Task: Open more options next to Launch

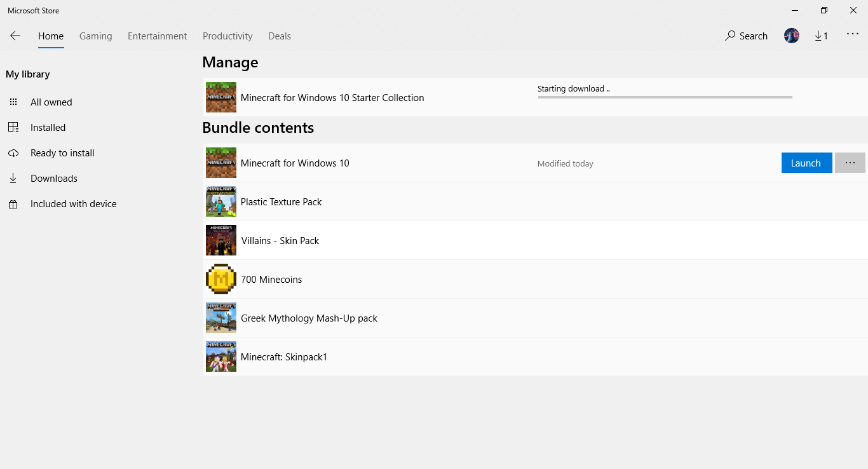Action: click(x=850, y=163)
